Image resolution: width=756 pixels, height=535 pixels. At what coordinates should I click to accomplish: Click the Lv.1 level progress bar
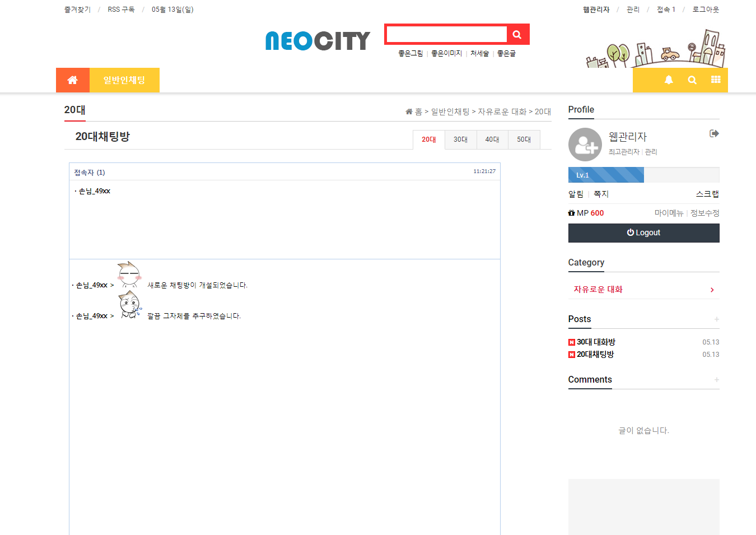coord(644,175)
